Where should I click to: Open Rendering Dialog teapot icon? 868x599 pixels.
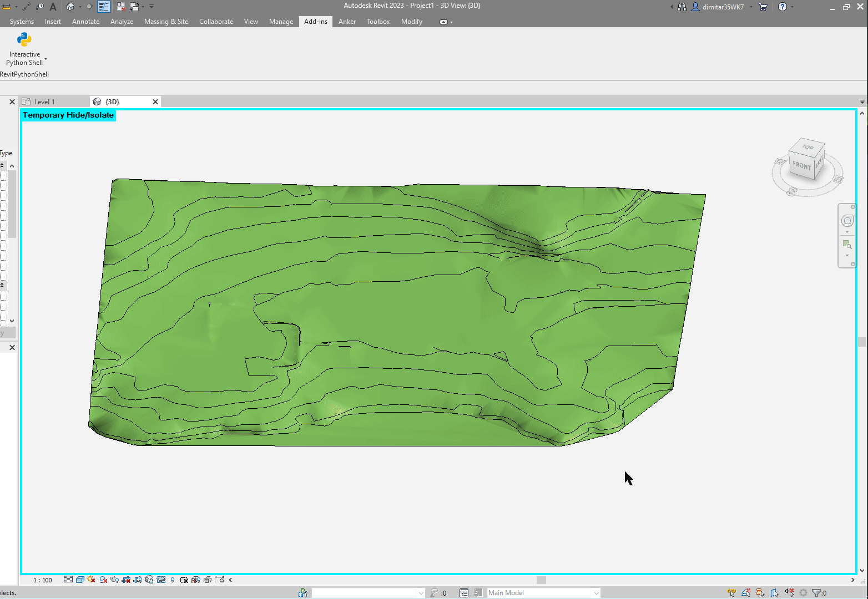pyautogui.click(x=114, y=580)
